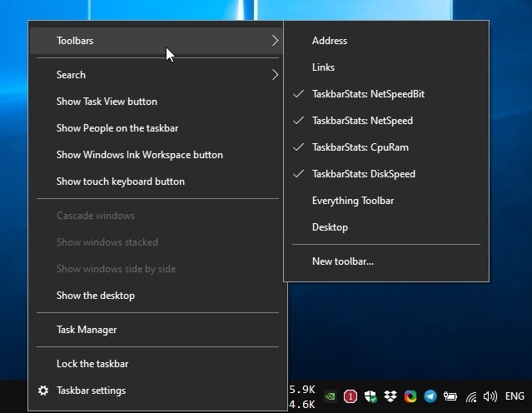Open the Telegram tray icon
This screenshot has width=532, height=413.
[430, 396]
